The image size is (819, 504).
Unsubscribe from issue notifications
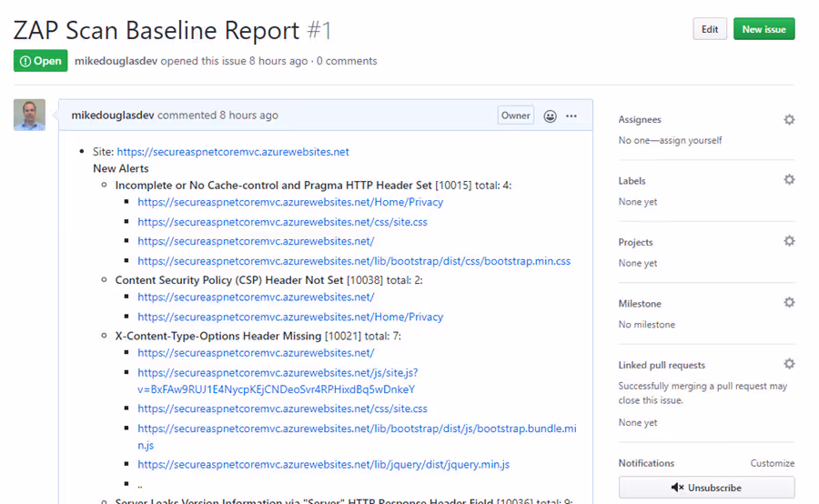[x=707, y=488]
